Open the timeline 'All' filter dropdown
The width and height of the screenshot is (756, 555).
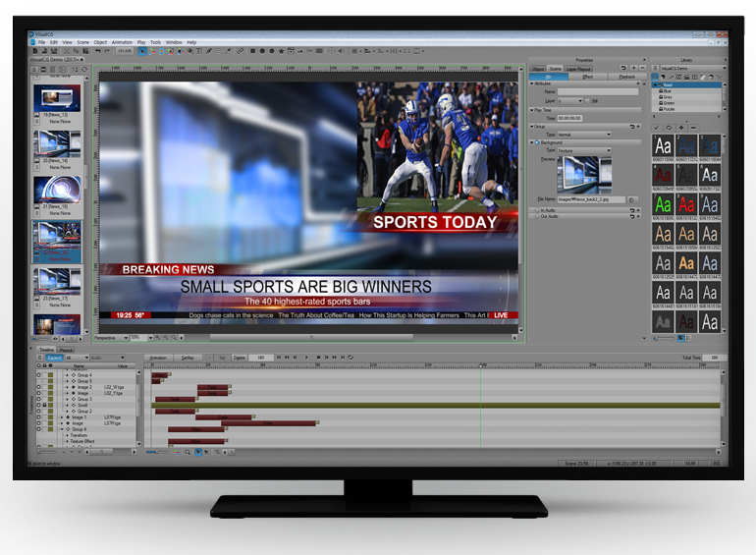pyautogui.click(x=78, y=358)
